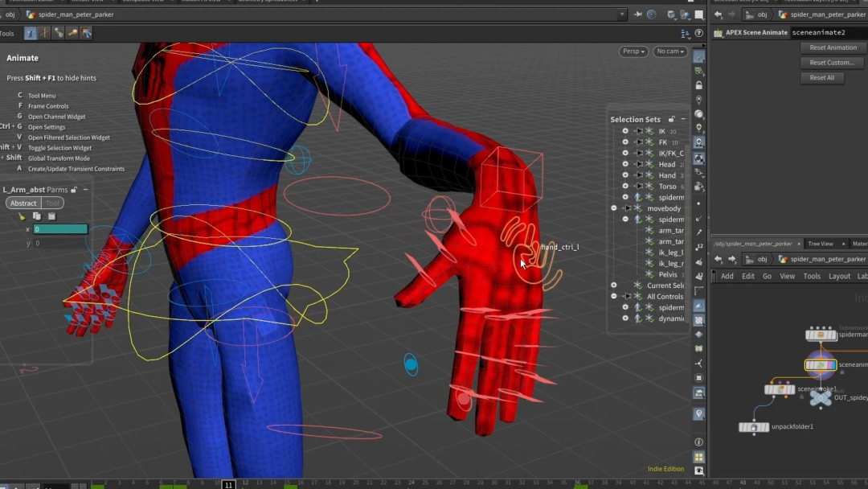This screenshot has height=489, width=868.
Task: Click the Reset Custom... button
Action: coord(832,63)
